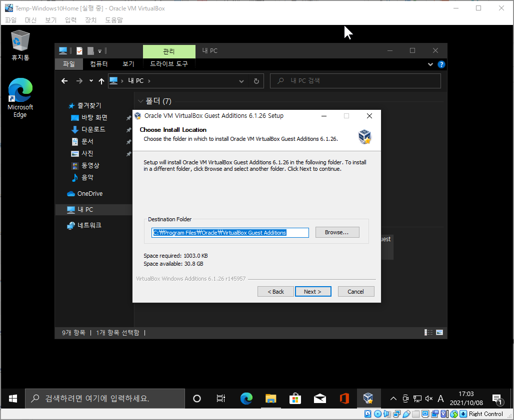Open Customize Quick Access Toolbar dropdown
This screenshot has height=420, width=514.
[x=99, y=51]
